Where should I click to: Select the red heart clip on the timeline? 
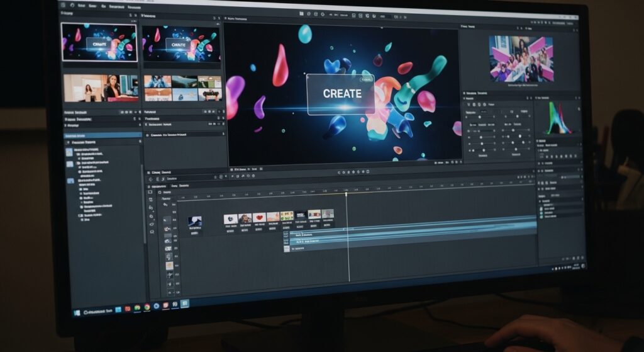259,217
